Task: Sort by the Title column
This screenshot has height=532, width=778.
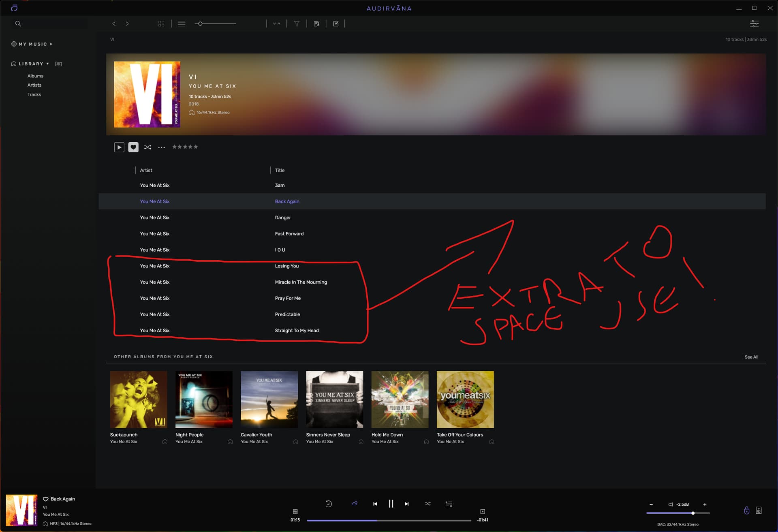Action: pos(280,170)
